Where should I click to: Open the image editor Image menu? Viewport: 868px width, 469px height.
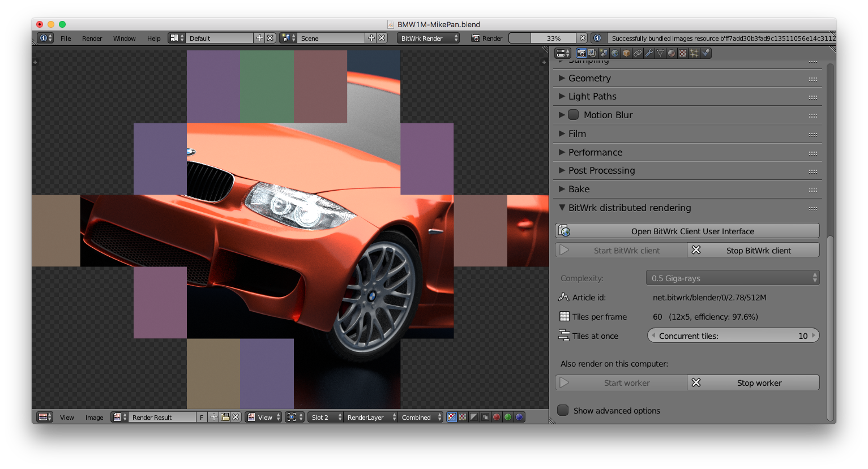coord(94,418)
